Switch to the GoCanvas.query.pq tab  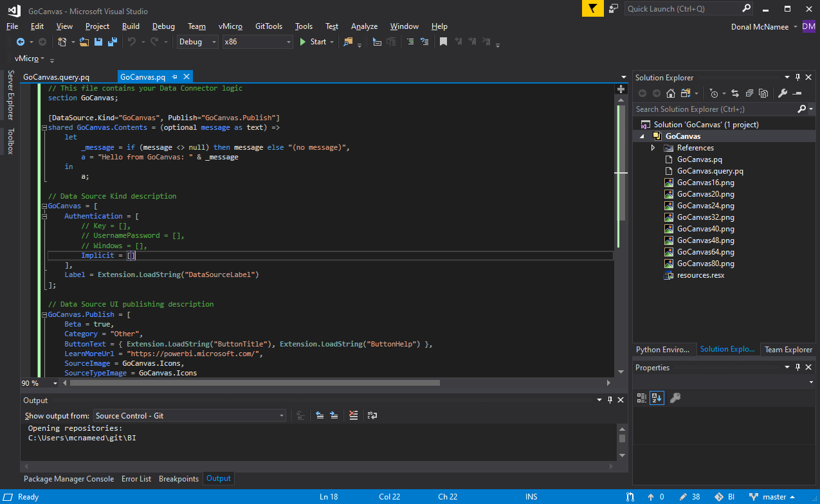tap(56, 77)
